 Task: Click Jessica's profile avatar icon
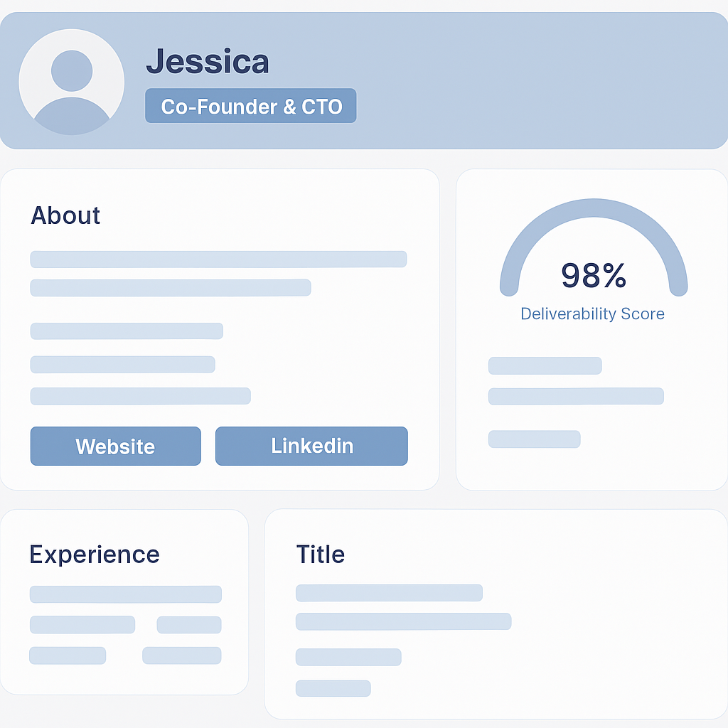[x=72, y=82]
